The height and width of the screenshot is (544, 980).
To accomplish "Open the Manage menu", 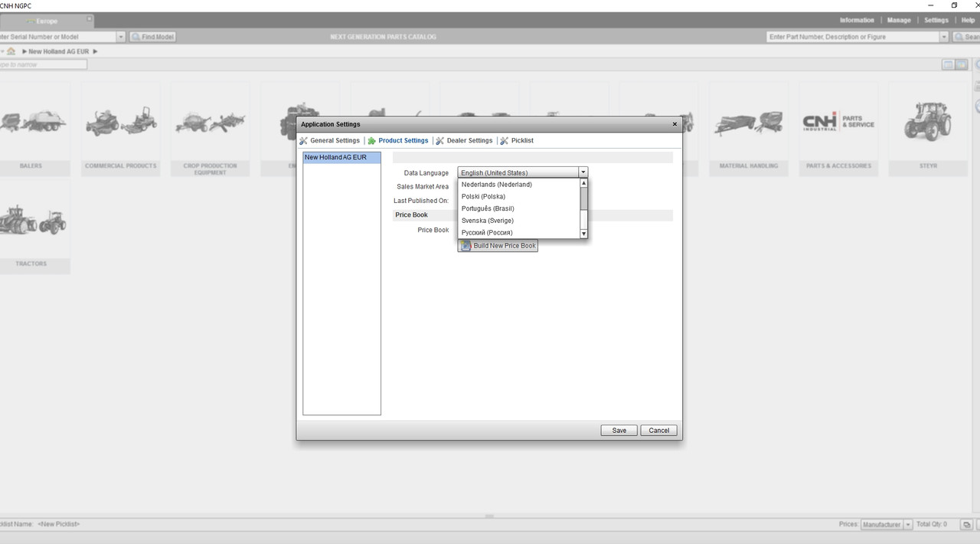I will coord(899,21).
